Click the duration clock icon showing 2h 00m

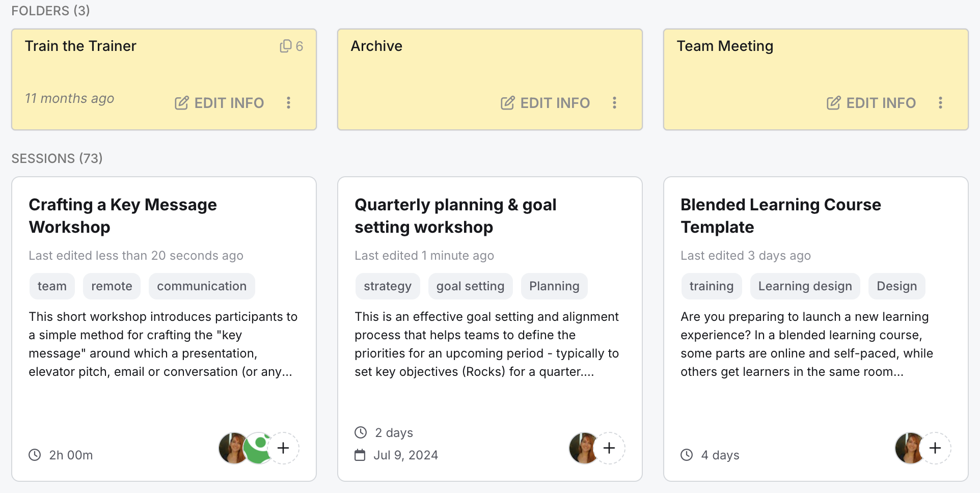[x=35, y=455]
